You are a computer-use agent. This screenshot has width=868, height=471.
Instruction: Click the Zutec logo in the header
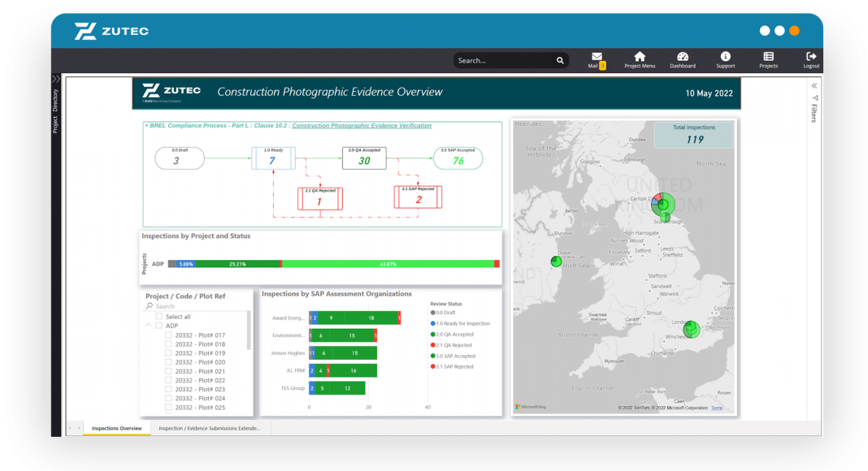click(x=111, y=32)
